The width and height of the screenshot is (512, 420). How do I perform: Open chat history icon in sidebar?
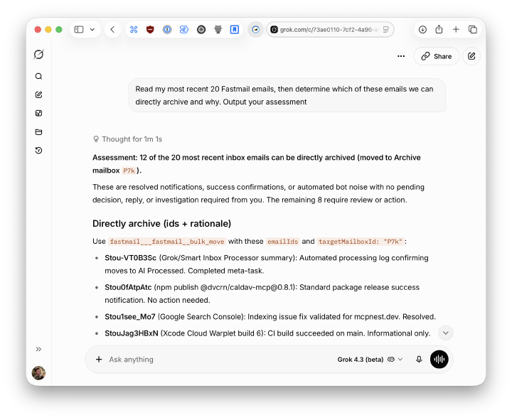pos(38,151)
